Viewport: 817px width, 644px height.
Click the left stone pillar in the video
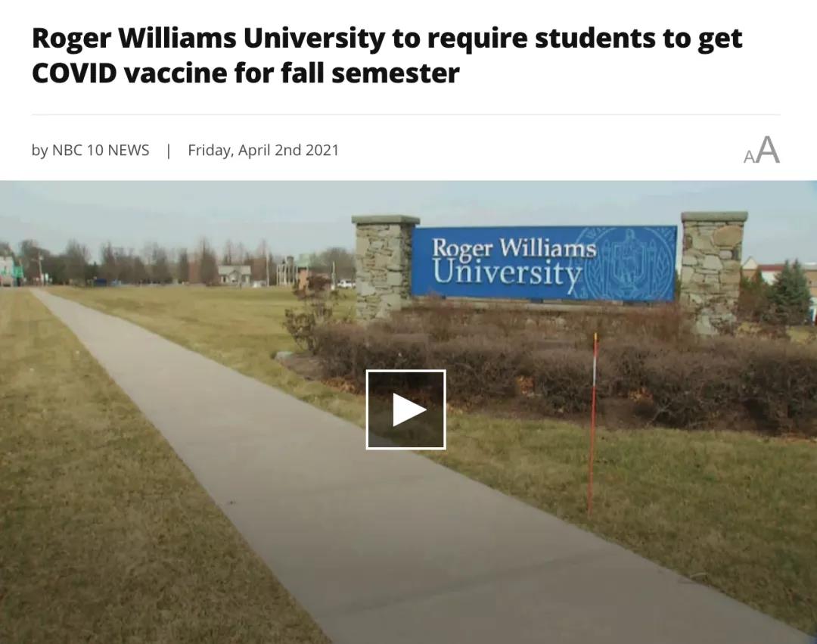pyautogui.click(x=385, y=267)
